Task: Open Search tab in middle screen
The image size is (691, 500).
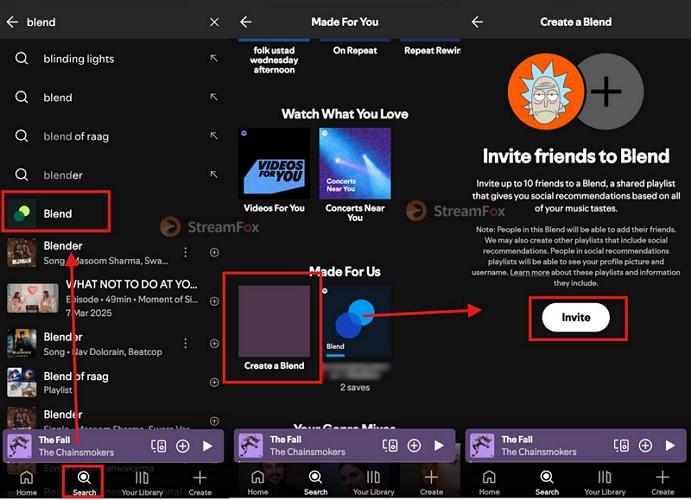Action: pos(315,482)
